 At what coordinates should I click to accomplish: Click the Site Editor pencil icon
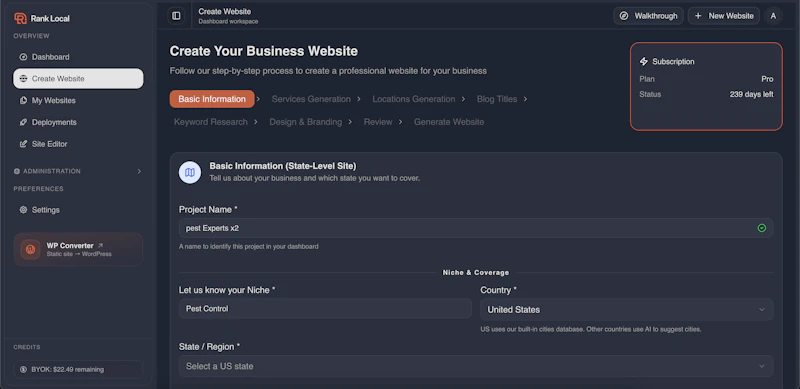[x=23, y=144]
